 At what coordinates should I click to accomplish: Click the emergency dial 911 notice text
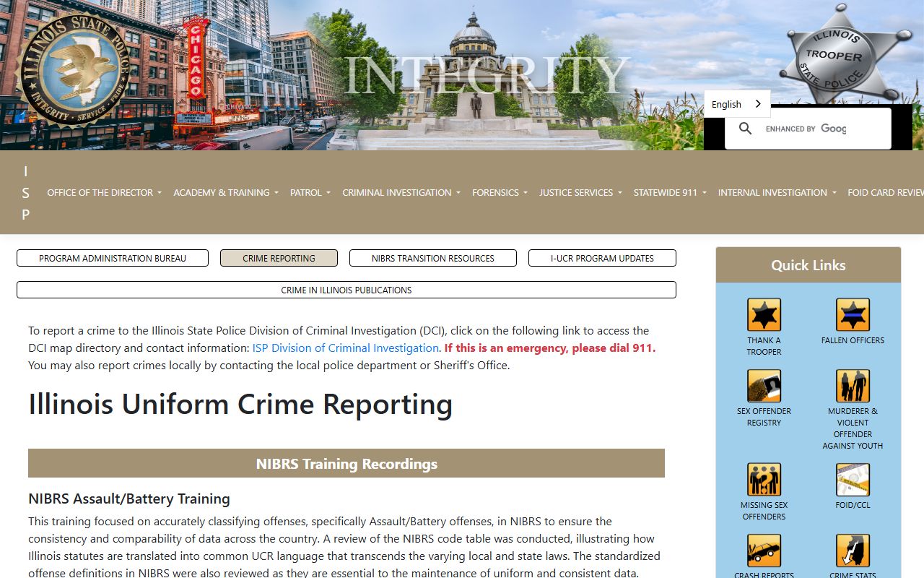point(550,348)
